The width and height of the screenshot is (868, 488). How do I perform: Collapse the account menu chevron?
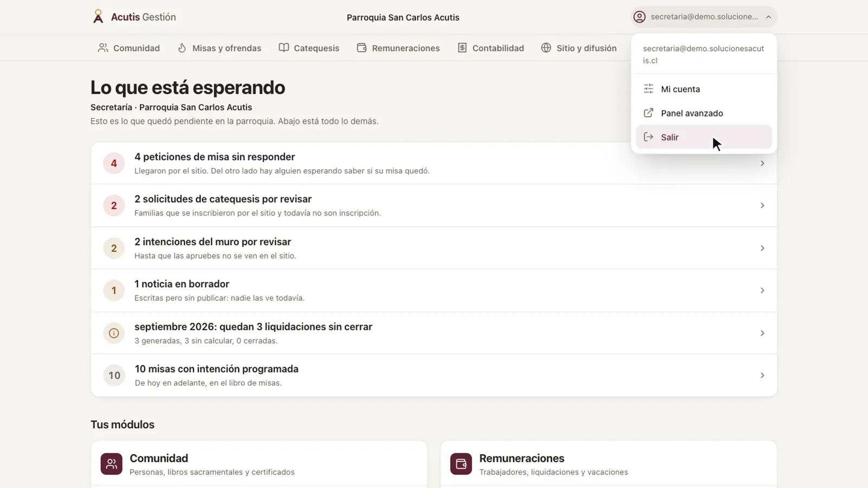point(768,17)
